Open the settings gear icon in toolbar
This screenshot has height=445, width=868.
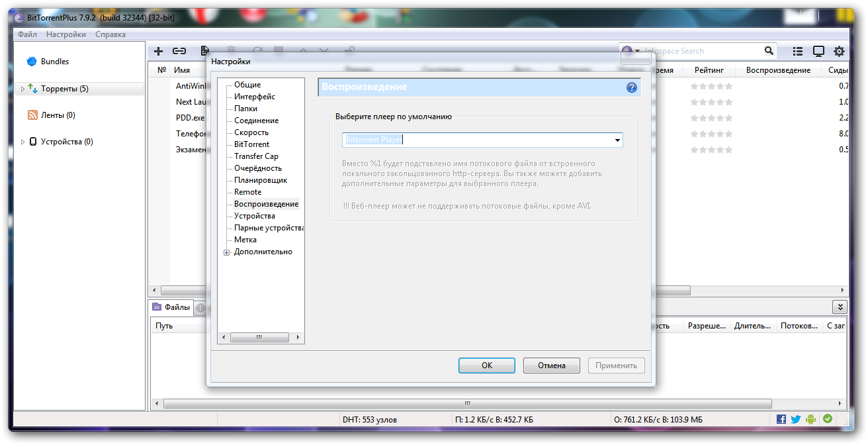point(839,51)
